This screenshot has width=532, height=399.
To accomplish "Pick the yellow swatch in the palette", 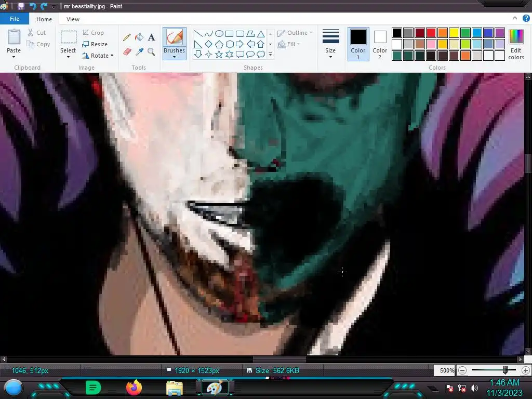I will point(454,33).
